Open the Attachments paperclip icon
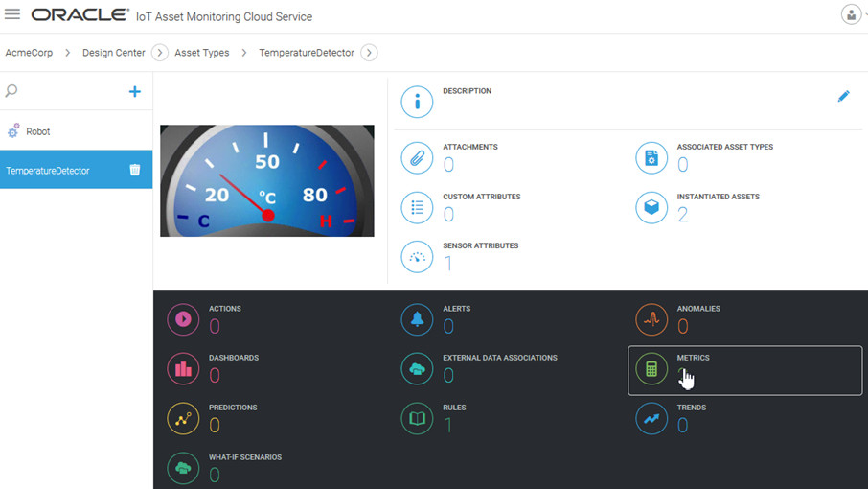The width and height of the screenshot is (868, 489). [x=417, y=158]
